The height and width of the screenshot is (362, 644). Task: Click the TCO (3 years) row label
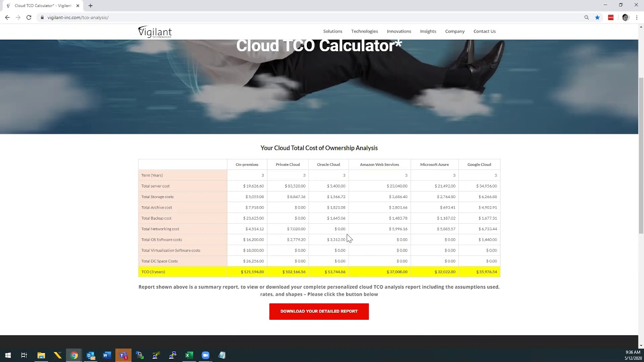click(x=153, y=272)
